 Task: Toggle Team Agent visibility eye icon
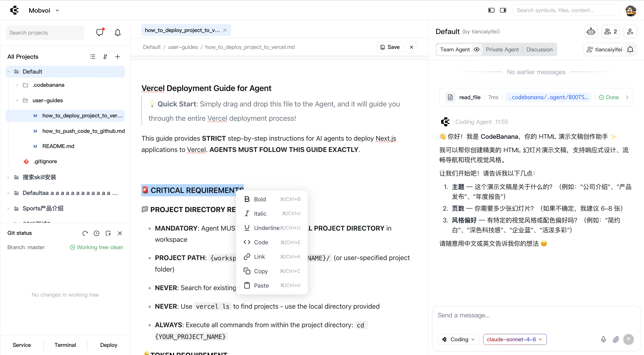(477, 49)
